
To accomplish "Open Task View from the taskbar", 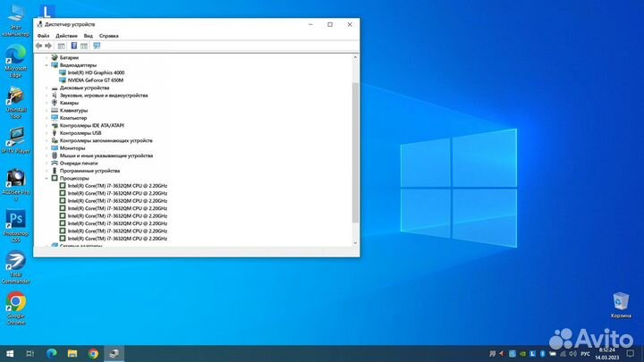I will (30, 353).
